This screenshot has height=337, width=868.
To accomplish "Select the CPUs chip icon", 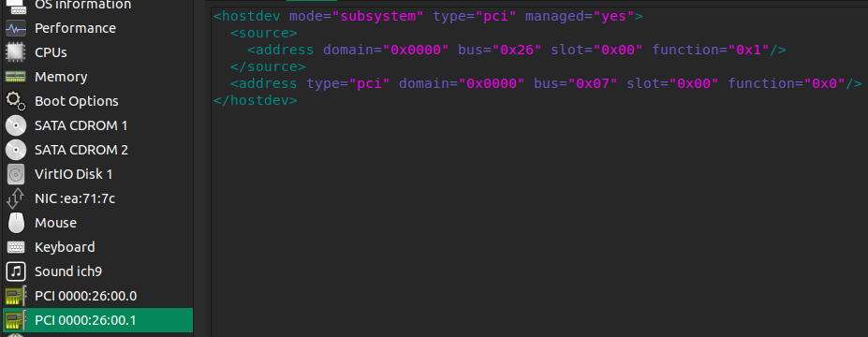I will (x=16, y=52).
